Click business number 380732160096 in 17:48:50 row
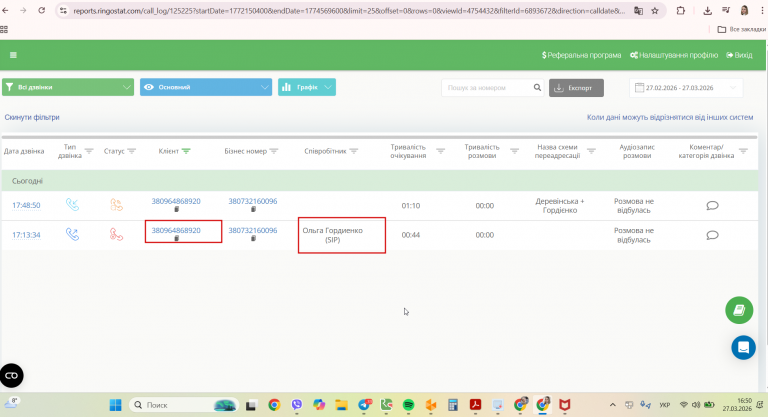 tap(253, 201)
